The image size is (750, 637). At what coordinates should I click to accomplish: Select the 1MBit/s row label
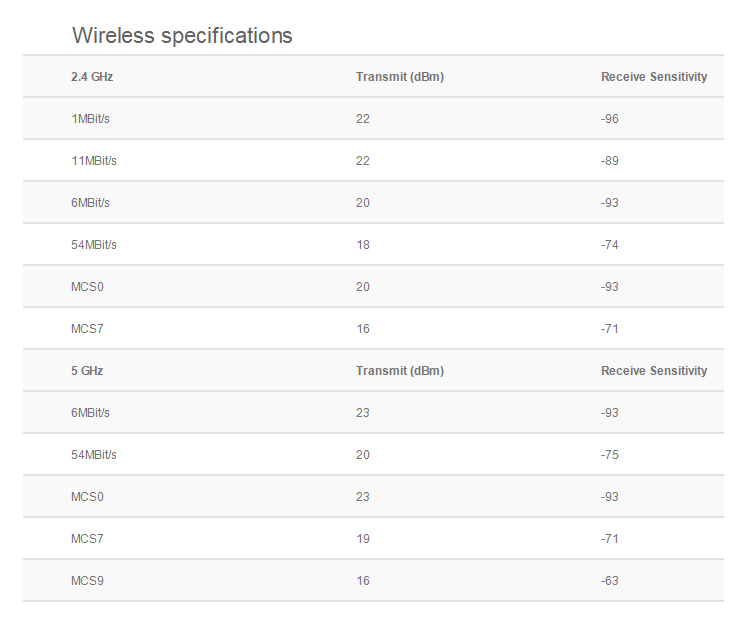90,119
